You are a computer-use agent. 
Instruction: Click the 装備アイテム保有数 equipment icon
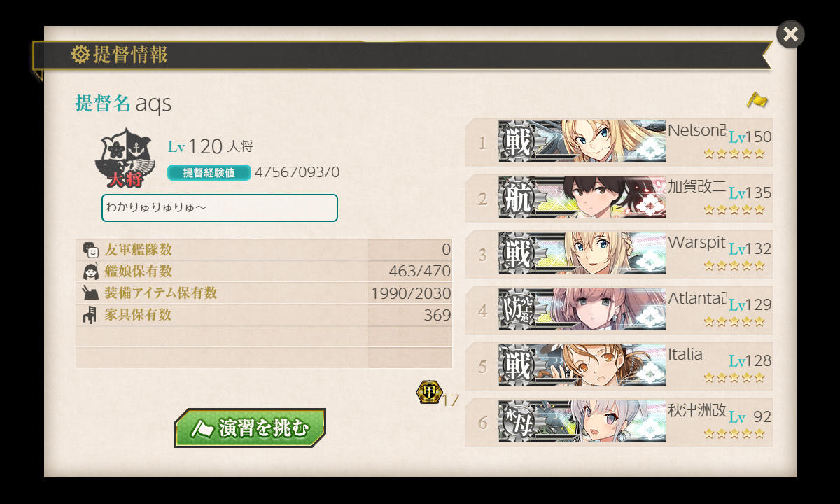[90, 293]
